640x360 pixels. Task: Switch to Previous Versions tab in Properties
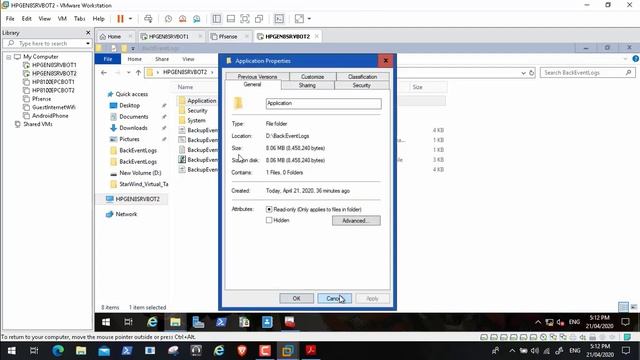pyautogui.click(x=257, y=76)
